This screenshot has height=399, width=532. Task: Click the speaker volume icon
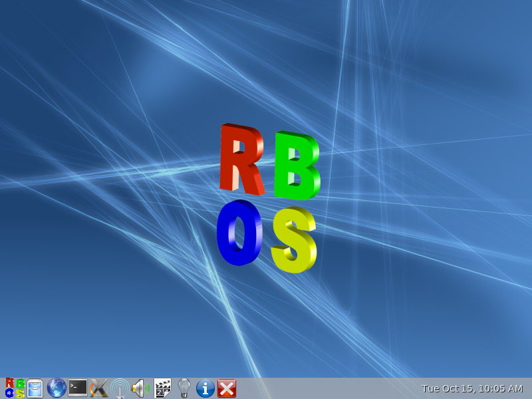coord(140,388)
